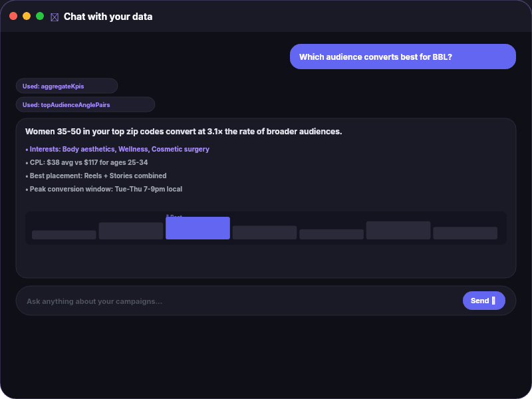532x399 pixels.
Task: Select the second bar in the chart
Action: click(131, 231)
